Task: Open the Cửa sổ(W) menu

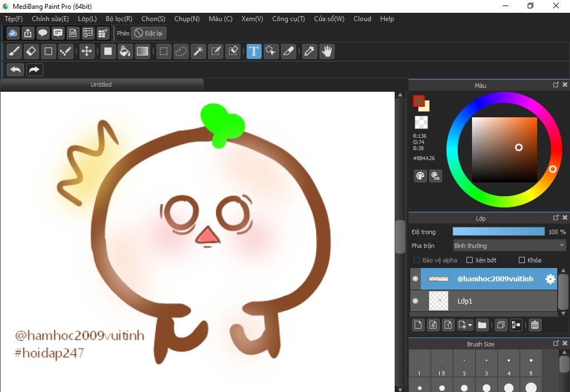Action: 329,19
